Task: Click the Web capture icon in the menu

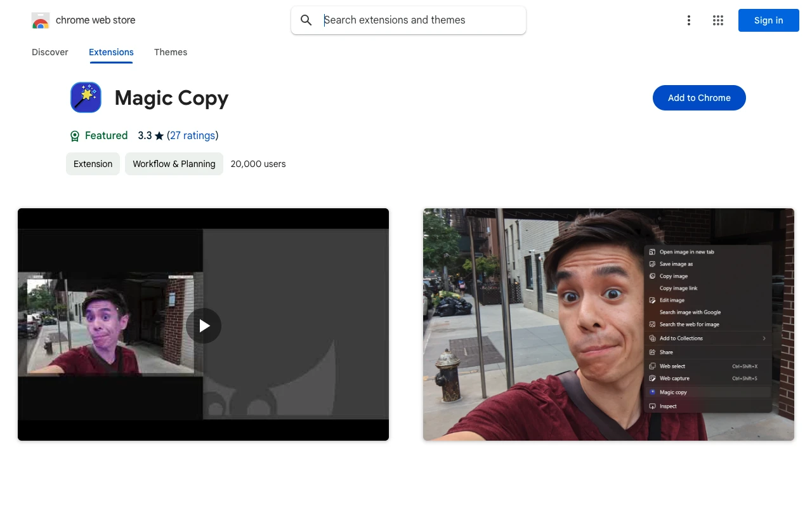Action: (x=652, y=378)
